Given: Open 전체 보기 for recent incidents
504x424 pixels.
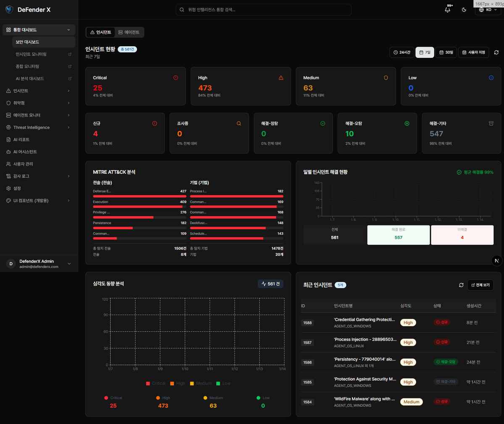Looking at the screenshot, I should click(480, 285).
